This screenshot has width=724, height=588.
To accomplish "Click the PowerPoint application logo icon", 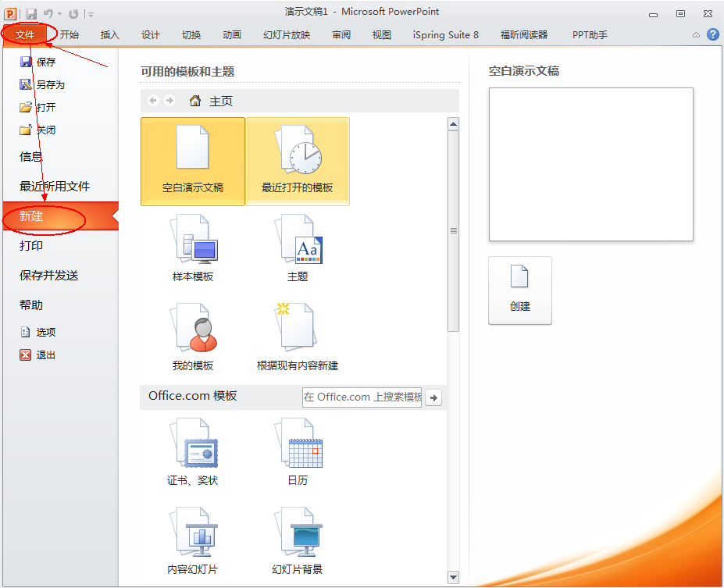I will point(9,14).
